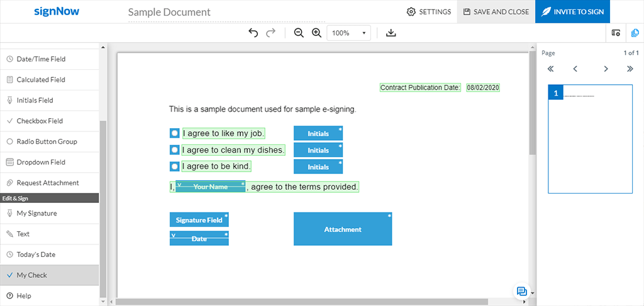Click the redo arrow icon
The height and width of the screenshot is (306, 644).
[271, 33]
